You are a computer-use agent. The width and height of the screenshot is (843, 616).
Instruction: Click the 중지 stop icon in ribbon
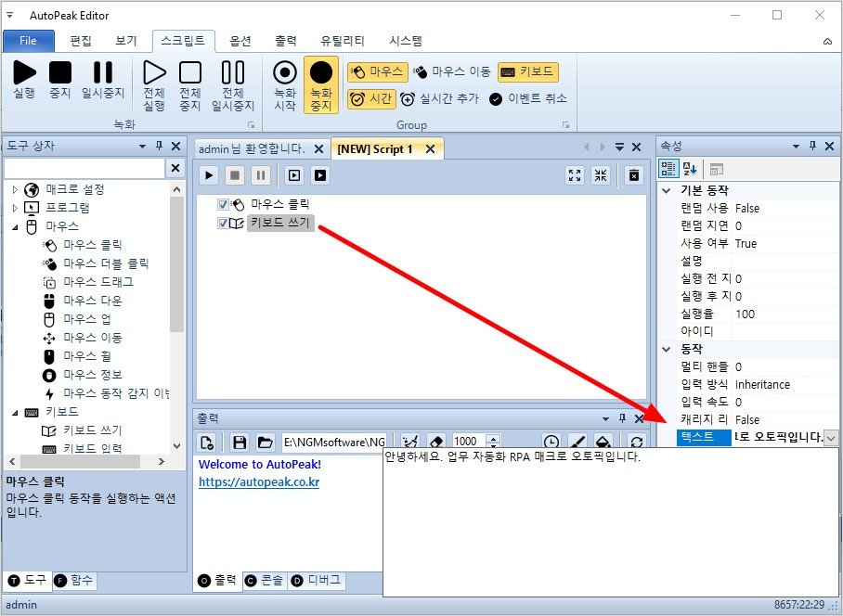click(x=60, y=72)
